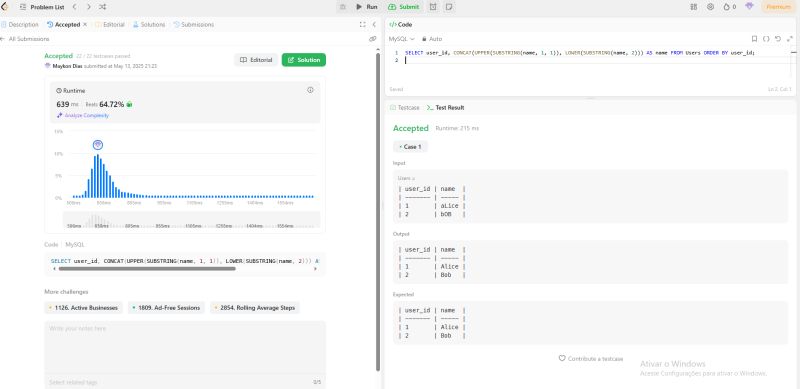
Task: Click the left panel vertical scrollbar
Action: point(378,212)
